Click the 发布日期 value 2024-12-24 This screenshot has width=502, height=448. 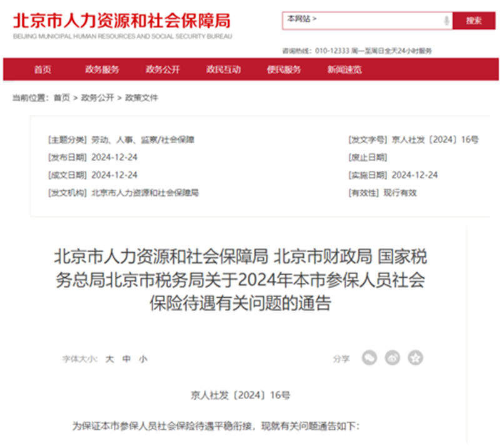(114, 157)
